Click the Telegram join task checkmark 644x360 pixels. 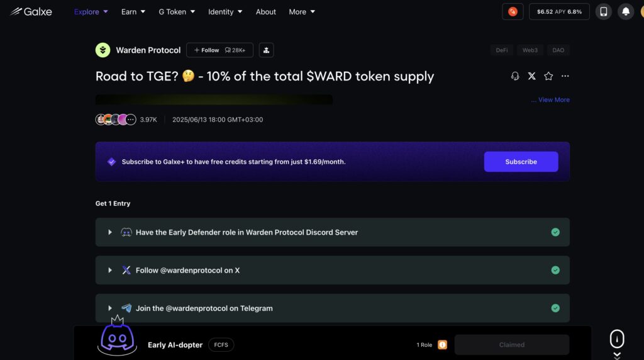555,308
